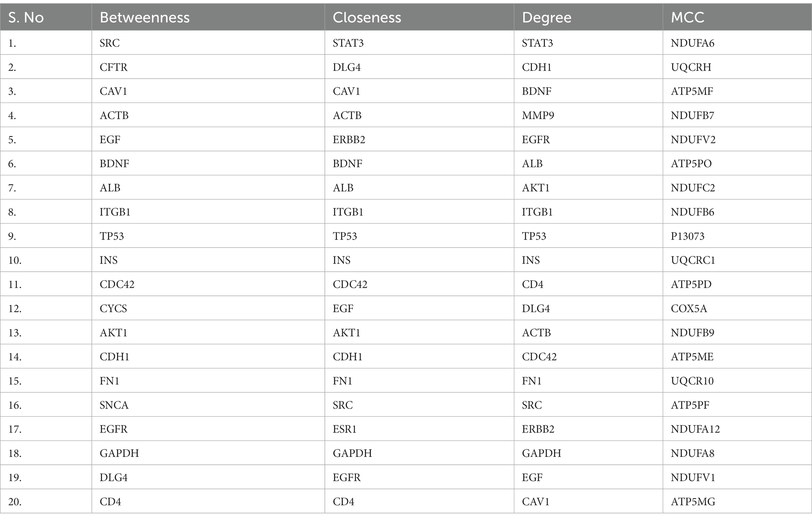Select UQCRH cell in MCC column

click(737, 67)
